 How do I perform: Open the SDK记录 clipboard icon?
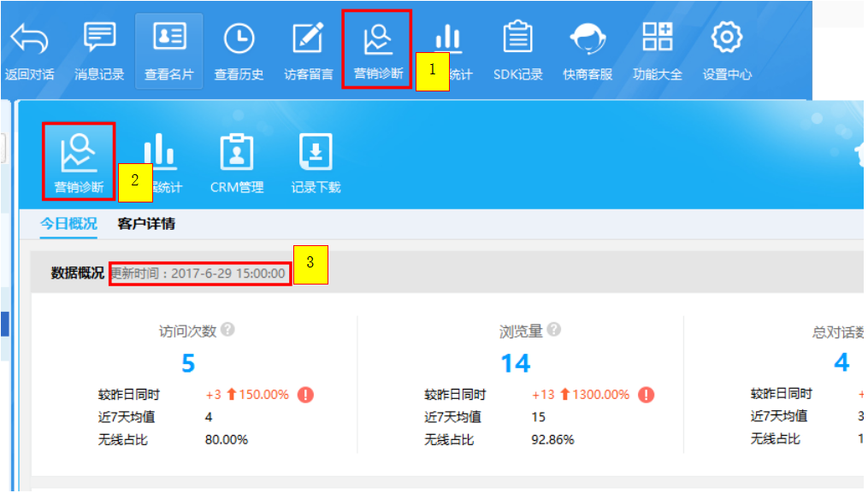click(517, 39)
